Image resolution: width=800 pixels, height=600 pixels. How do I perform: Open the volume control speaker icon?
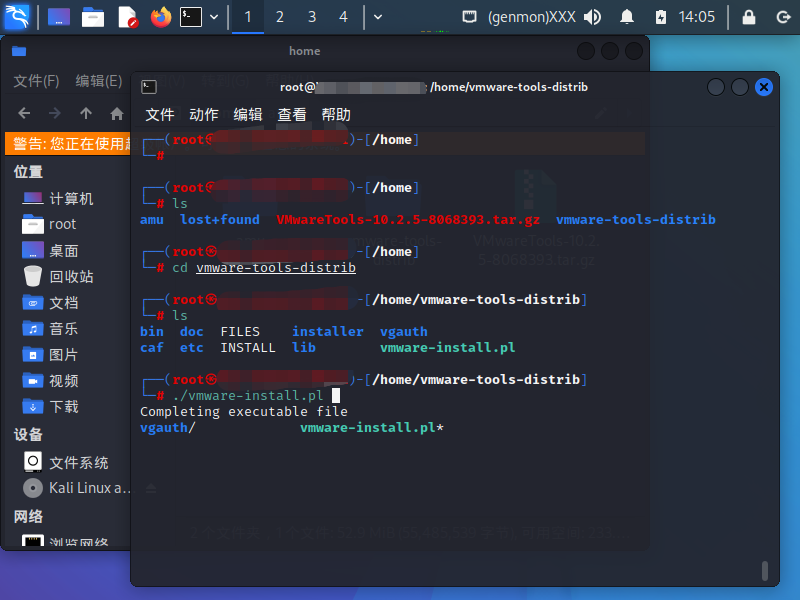pyautogui.click(x=592, y=17)
